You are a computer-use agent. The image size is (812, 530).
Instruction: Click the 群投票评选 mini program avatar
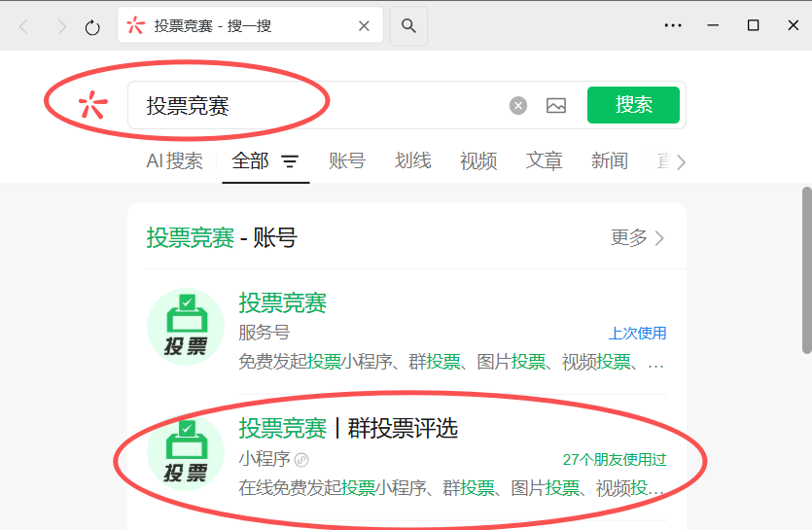[x=186, y=453]
